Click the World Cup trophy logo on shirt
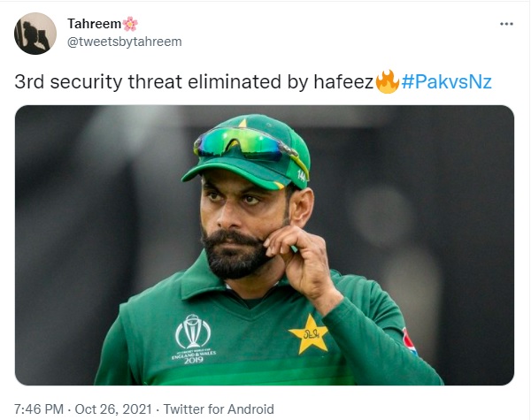This screenshot has height=420, width=531. point(193,332)
